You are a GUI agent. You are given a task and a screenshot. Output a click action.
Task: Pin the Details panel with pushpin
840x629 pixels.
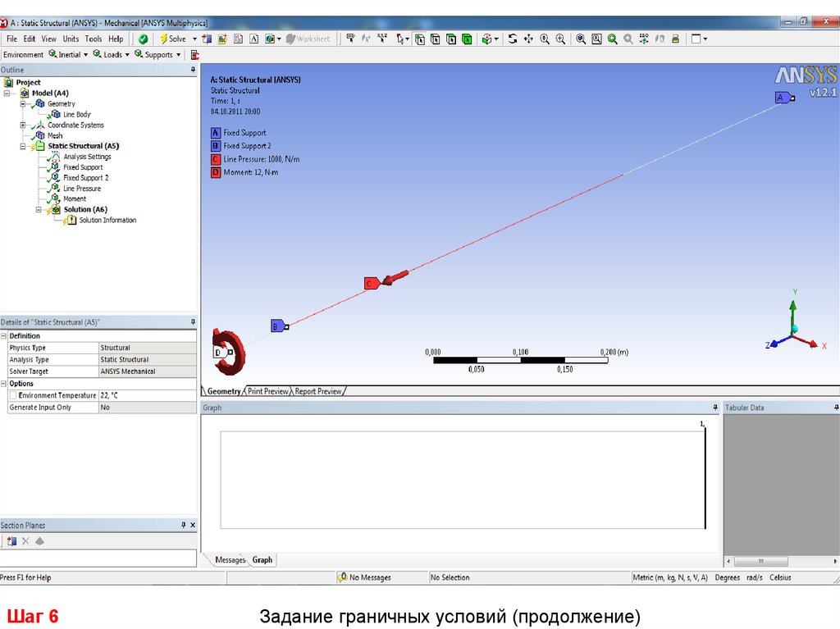194,321
